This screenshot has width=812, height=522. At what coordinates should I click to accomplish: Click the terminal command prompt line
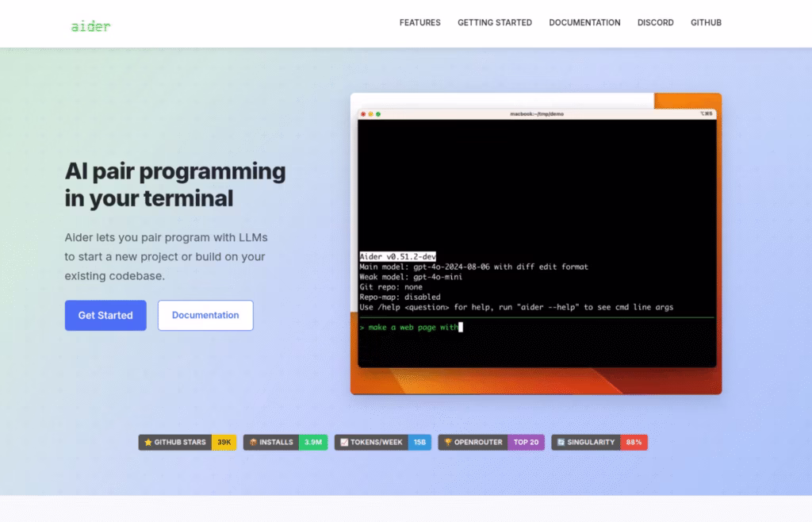point(412,327)
